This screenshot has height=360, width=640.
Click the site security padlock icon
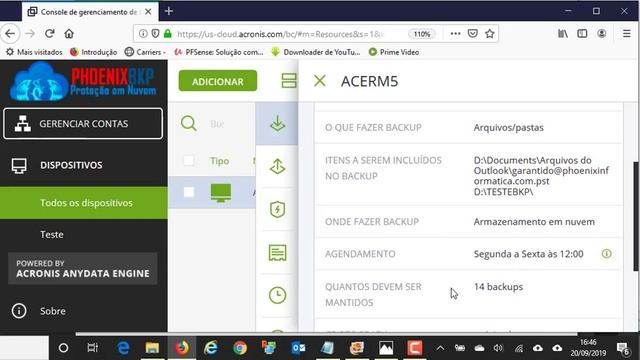coord(168,33)
